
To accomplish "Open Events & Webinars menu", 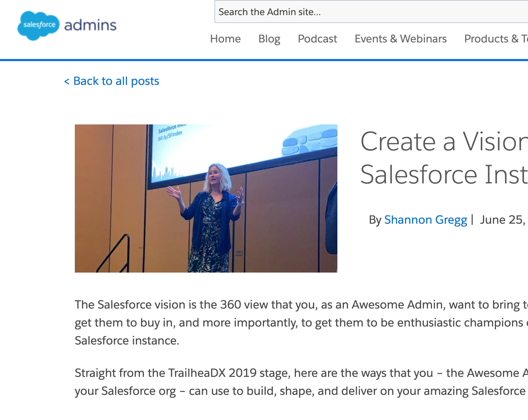I will [401, 39].
